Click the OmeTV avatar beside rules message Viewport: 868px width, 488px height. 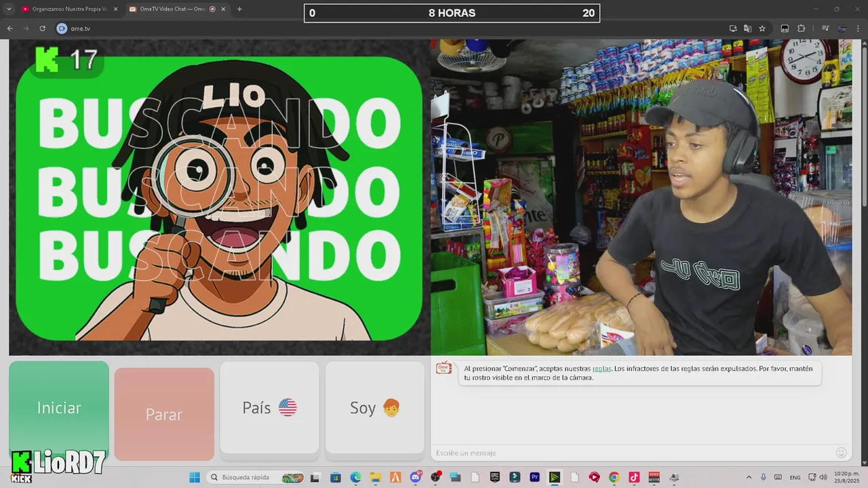(x=443, y=368)
